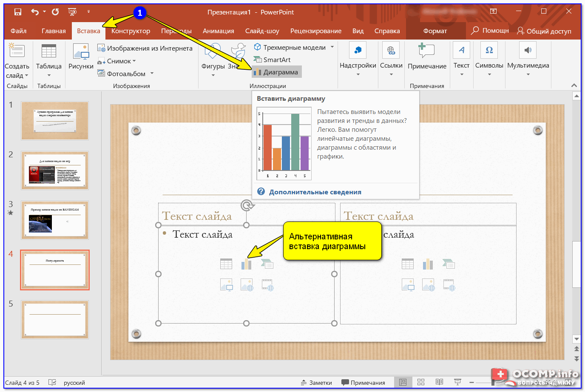Switch to Slide Sorter view
This screenshot has height=392, width=585.
click(x=421, y=382)
